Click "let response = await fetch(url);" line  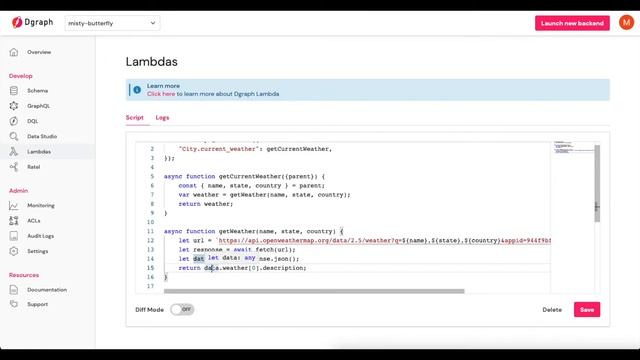[237, 249]
